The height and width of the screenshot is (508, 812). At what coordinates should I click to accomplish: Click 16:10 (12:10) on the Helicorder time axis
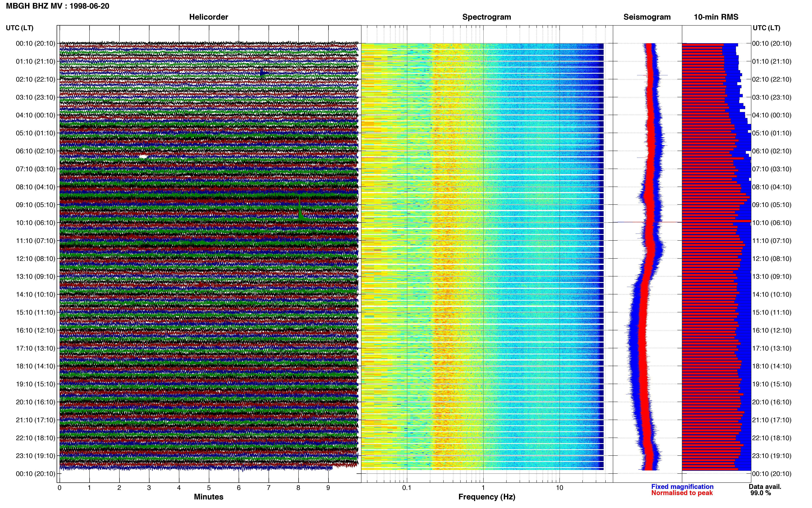pos(36,330)
